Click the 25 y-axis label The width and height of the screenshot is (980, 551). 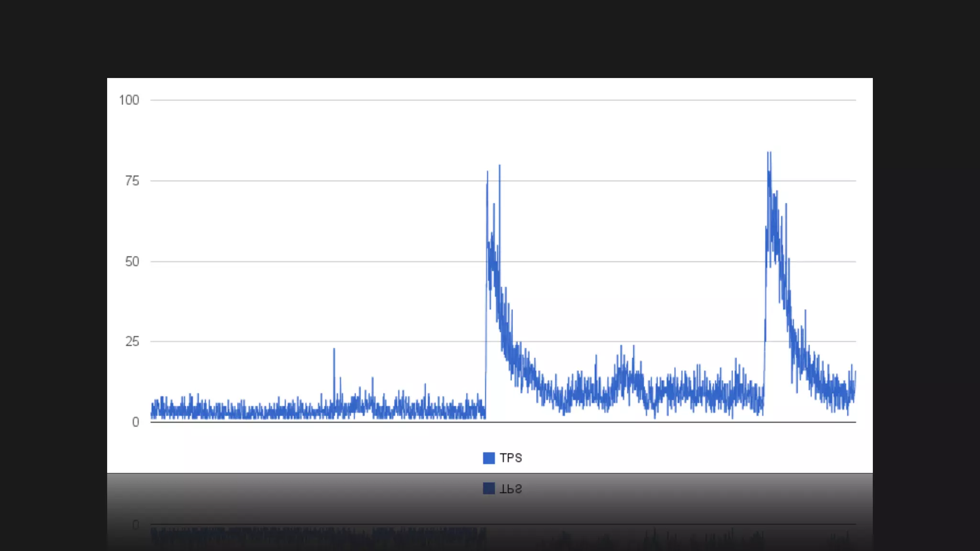click(x=132, y=342)
